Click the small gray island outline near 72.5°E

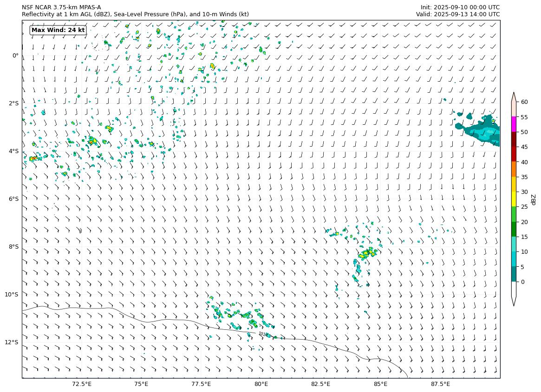click(80, 231)
